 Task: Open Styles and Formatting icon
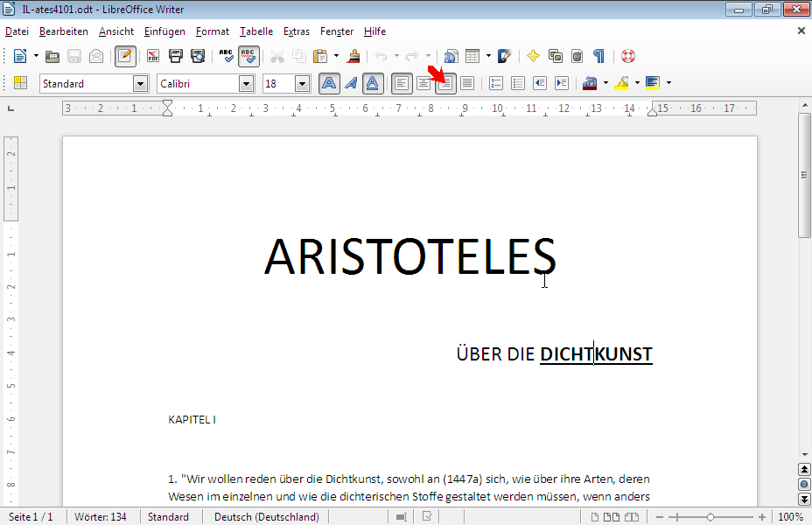tap(20, 83)
